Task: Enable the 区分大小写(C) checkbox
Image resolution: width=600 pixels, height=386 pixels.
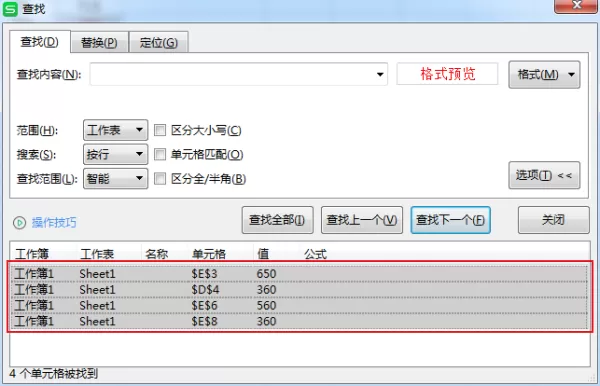Action: [x=160, y=130]
